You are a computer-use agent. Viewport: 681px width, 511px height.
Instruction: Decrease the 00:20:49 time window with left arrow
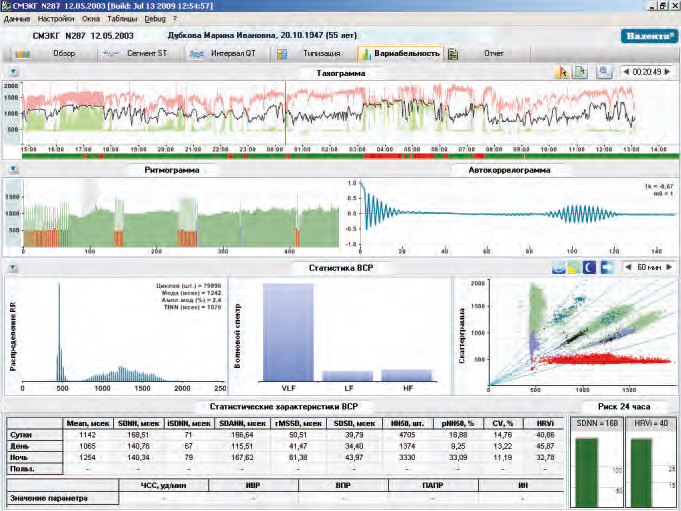coord(627,72)
